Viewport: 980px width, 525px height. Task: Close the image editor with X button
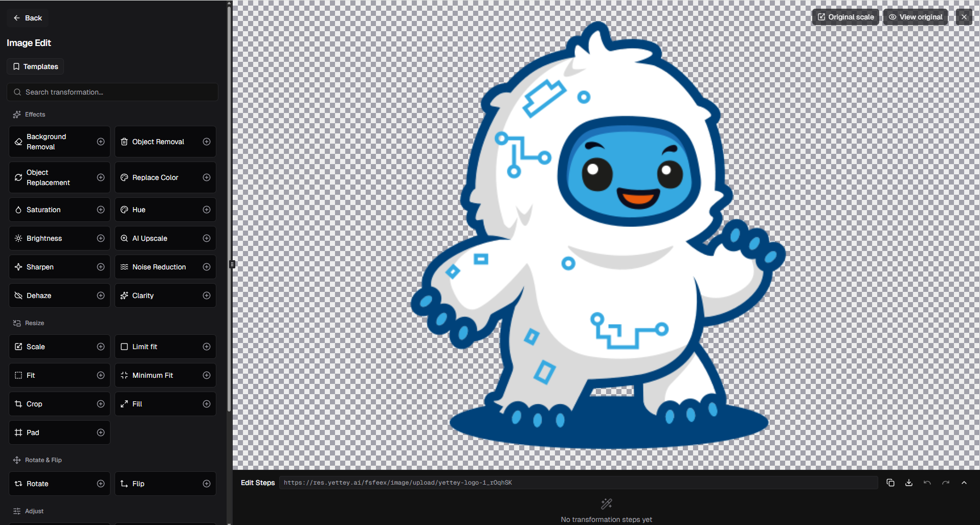pyautogui.click(x=964, y=17)
